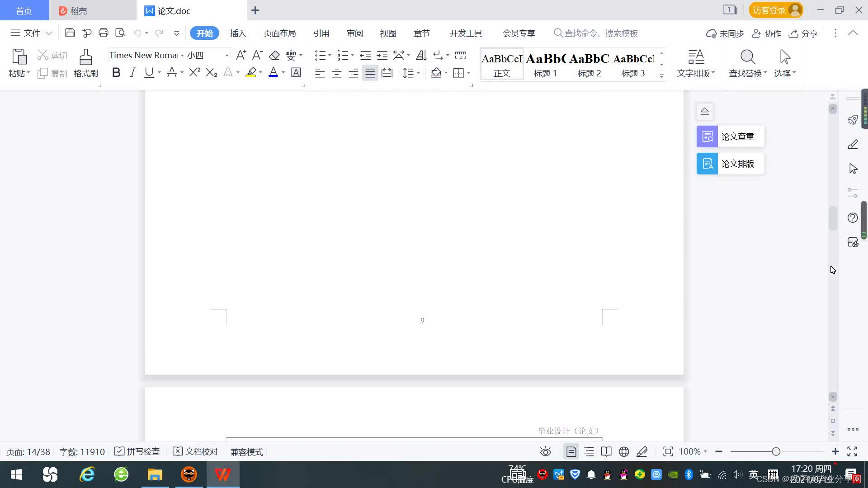The width and height of the screenshot is (868, 488).
Task: Toggle eye protection mode icon
Action: click(x=546, y=451)
